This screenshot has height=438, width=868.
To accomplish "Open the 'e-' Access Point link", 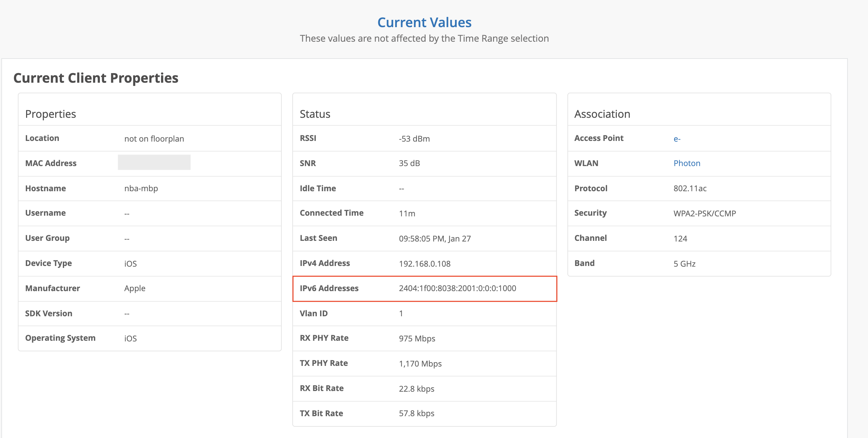I will (x=677, y=139).
